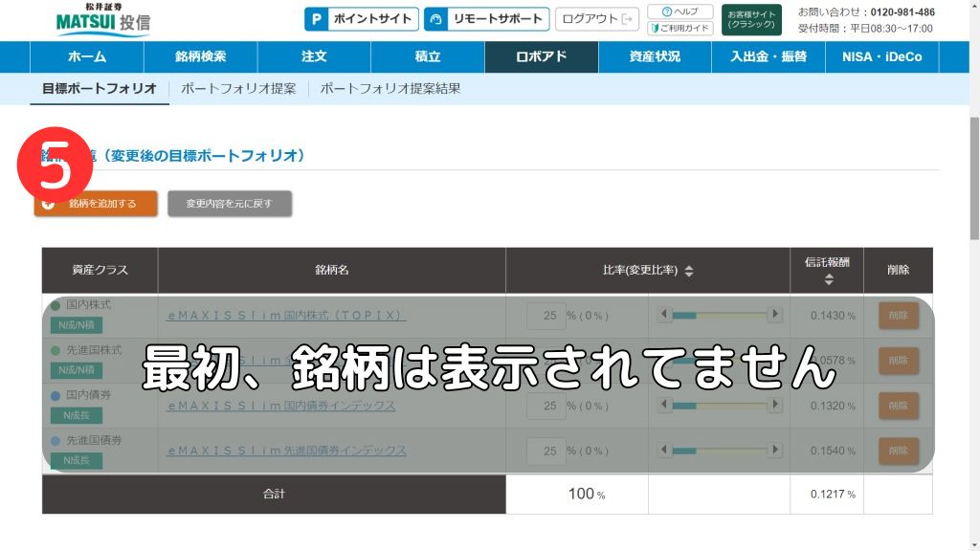This screenshot has height=551, width=980.
Task: Click the 合計 100 % total cell
Action: click(x=577, y=495)
